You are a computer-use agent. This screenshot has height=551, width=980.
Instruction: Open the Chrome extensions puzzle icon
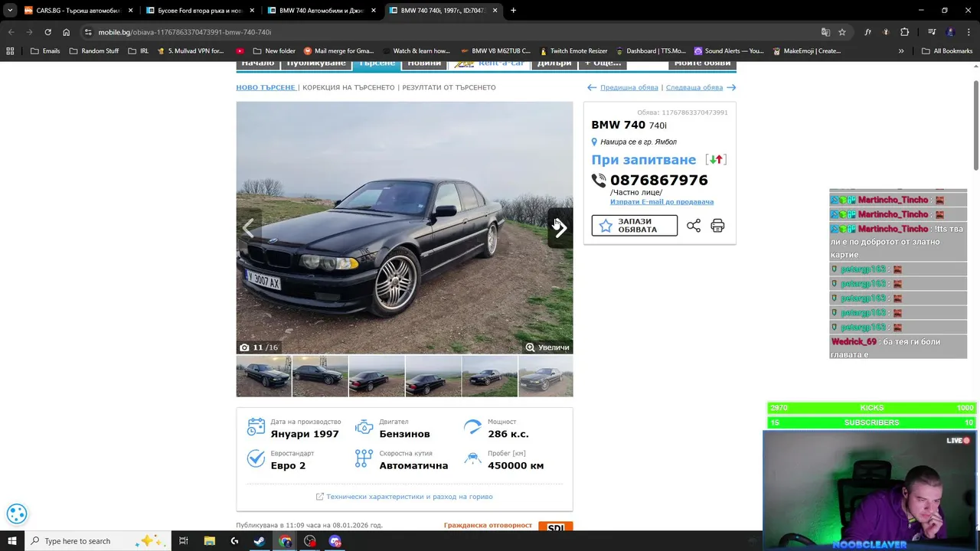(x=905, y=32)
